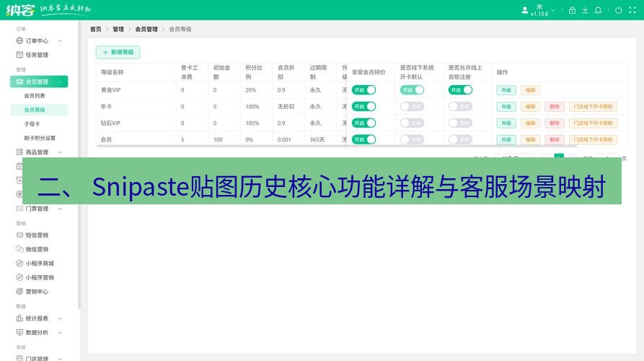This screenshot has height=361, width=644.
Task: Toggle 线上自助注册 switch for 黄金VIP
Action: [x=460, y=90]
